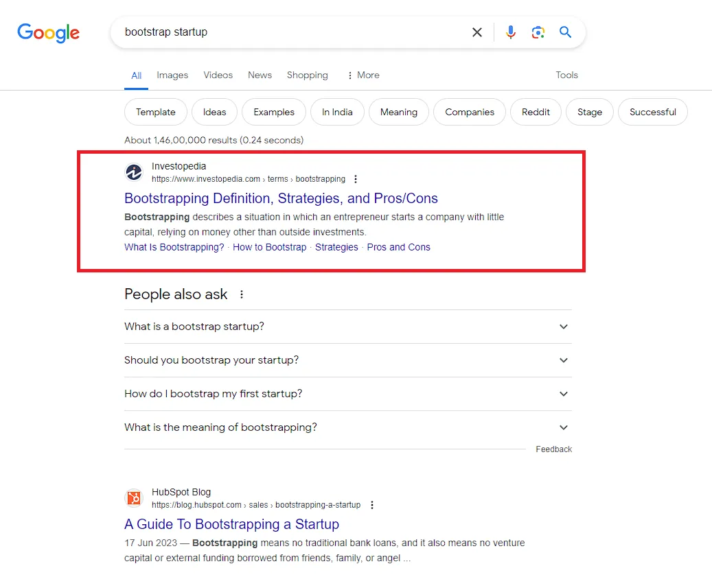712x588 pixels.
Task: Click the HubSpot Blog site name
Action: (x=181, y=492)
